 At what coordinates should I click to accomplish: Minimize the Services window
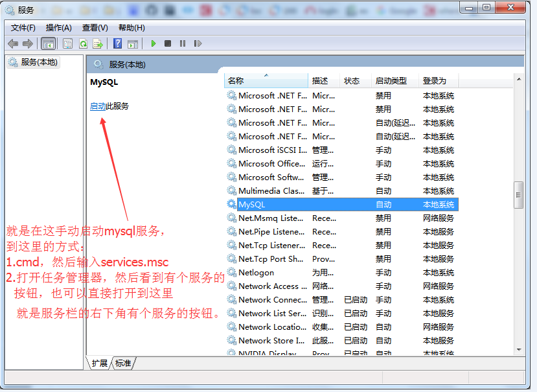(469, 8)
